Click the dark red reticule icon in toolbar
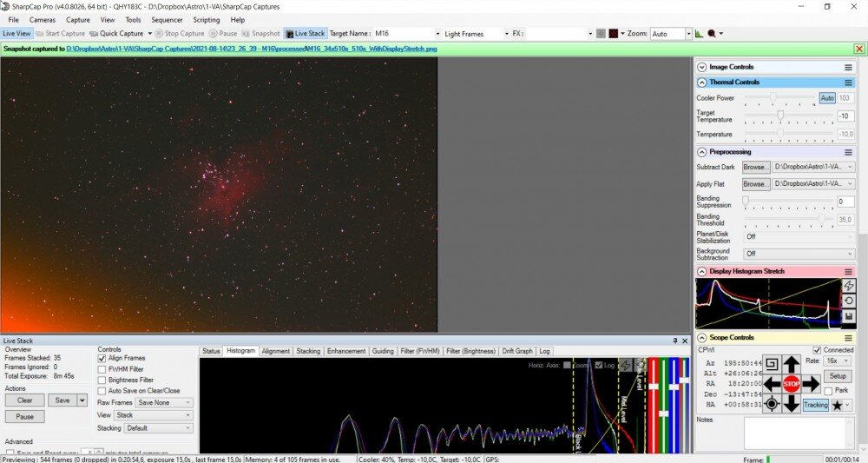 pyautogui.click(x=613, y=34)
